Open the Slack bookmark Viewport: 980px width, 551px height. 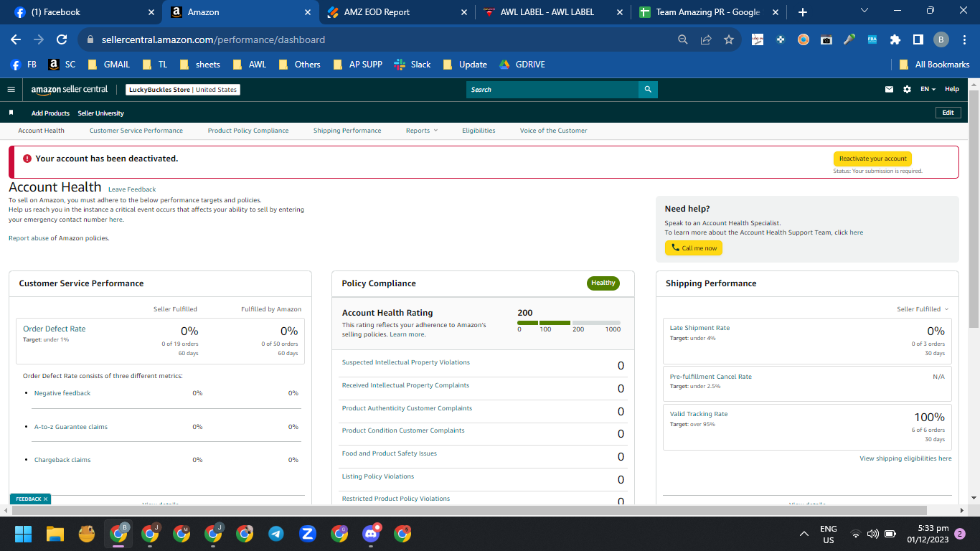[413, 65]
